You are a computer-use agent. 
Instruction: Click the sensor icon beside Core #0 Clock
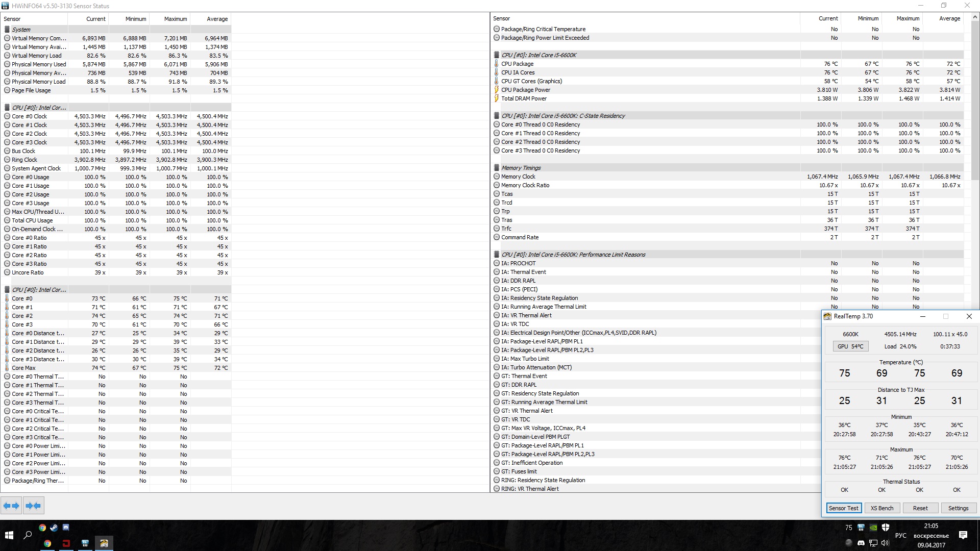click(x=7, y=116)
